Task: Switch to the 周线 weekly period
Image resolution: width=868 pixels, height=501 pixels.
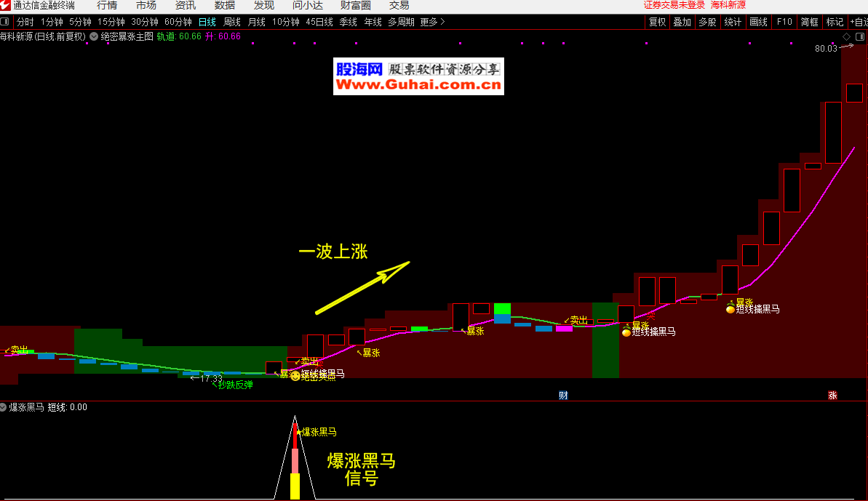Action: [x=232, y=22]
